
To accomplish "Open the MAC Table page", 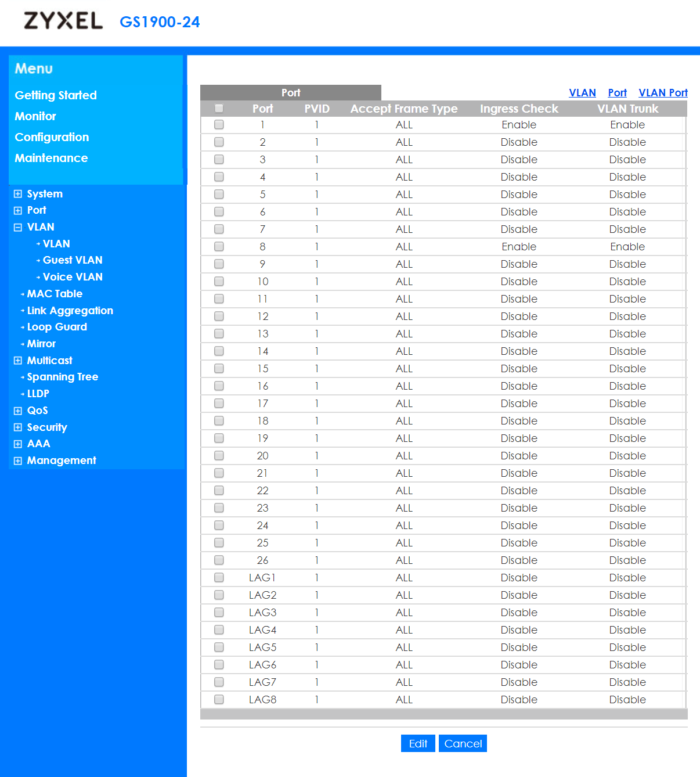I will point(55,294).
